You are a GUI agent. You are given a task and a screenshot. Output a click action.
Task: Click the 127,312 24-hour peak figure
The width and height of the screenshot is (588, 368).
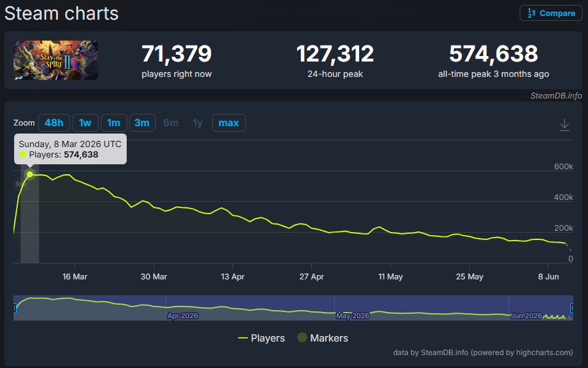click(x=335, y=54)
